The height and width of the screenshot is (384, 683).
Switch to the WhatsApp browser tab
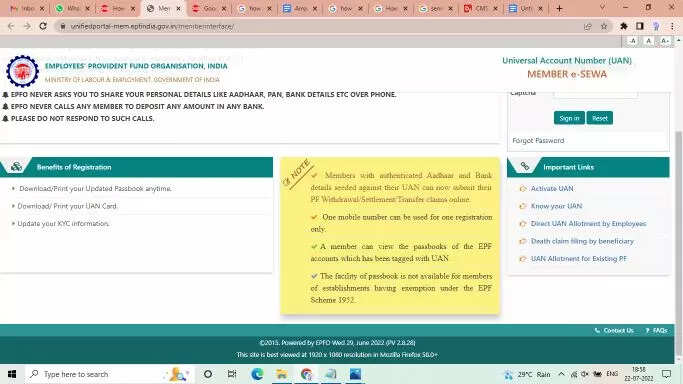coord(73,8)
